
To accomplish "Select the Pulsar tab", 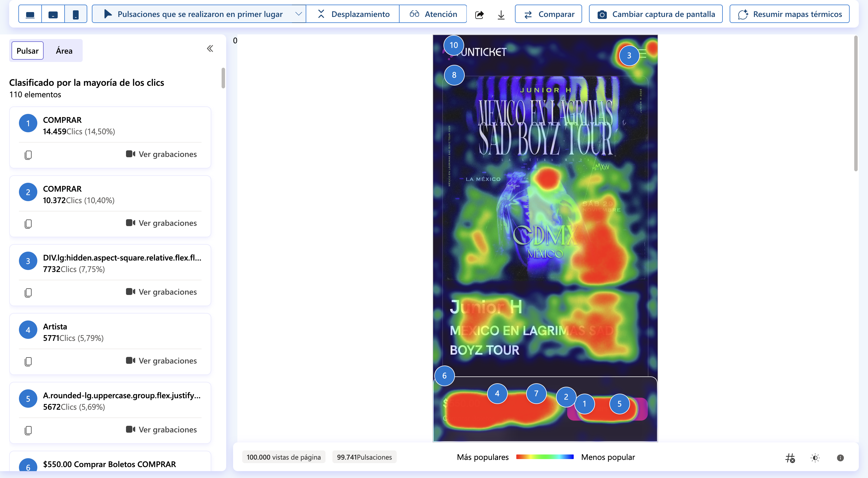I will click(27, 50).
